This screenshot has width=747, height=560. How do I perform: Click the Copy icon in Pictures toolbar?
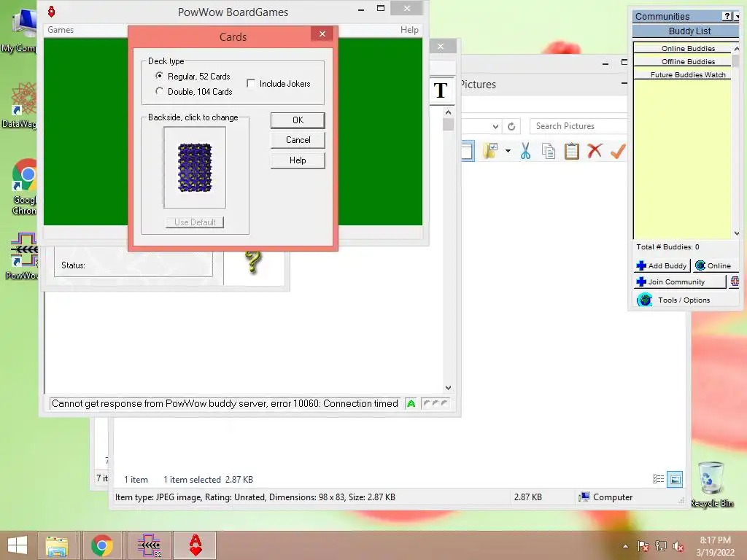pyautogui.click(x=549, y=151)
